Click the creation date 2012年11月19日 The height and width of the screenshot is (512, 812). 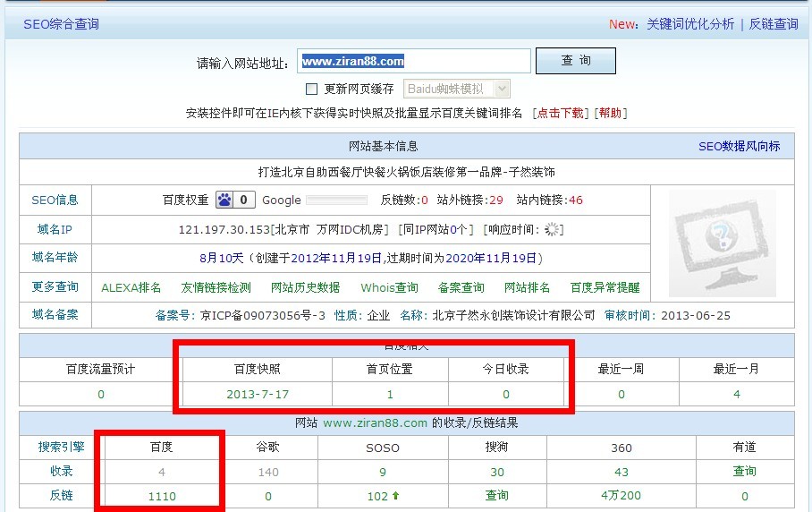tap(336, 258)
